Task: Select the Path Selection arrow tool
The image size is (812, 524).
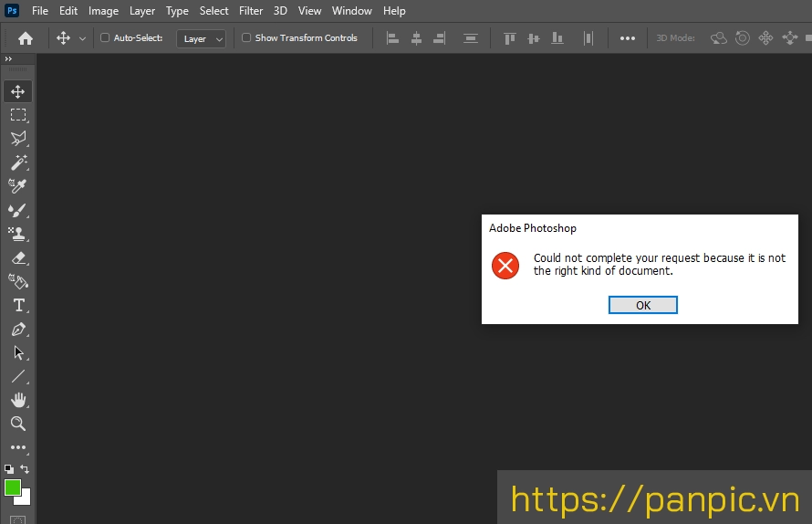Action: (17, 353)
